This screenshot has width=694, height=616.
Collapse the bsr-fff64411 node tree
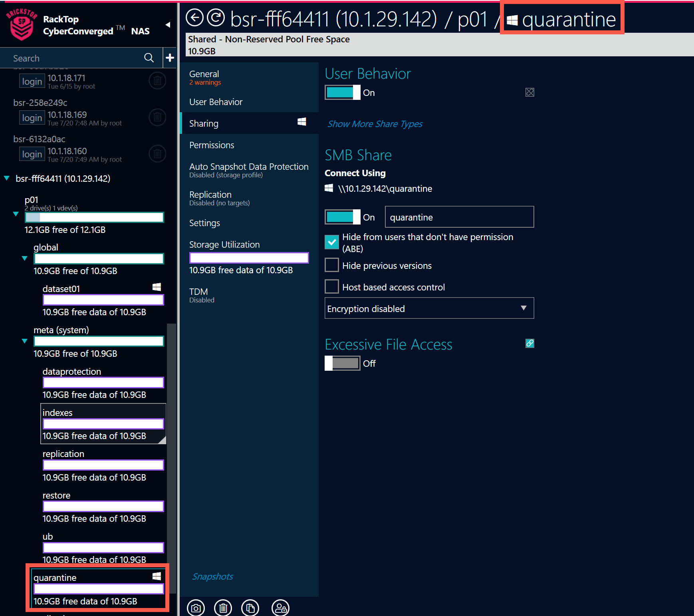[x=7, y=178]
